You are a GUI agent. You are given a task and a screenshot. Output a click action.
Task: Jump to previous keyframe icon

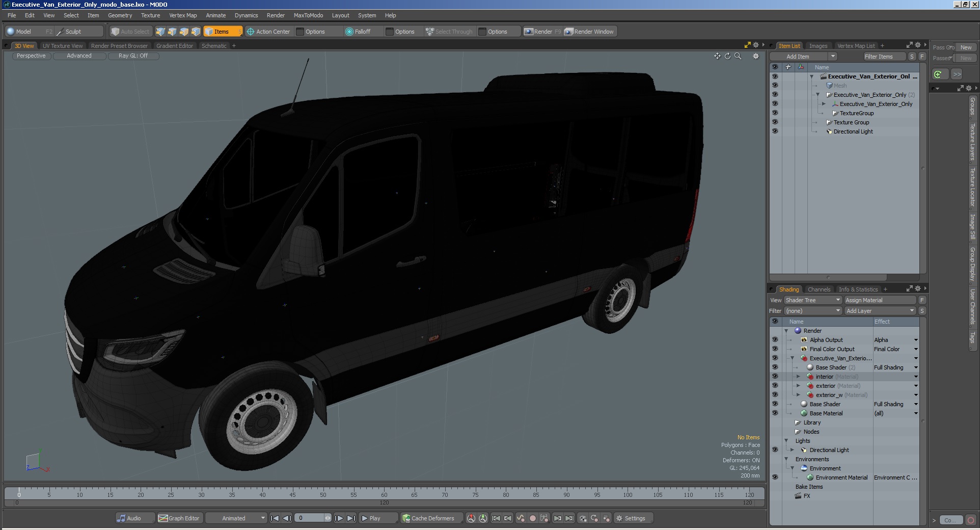508,518
